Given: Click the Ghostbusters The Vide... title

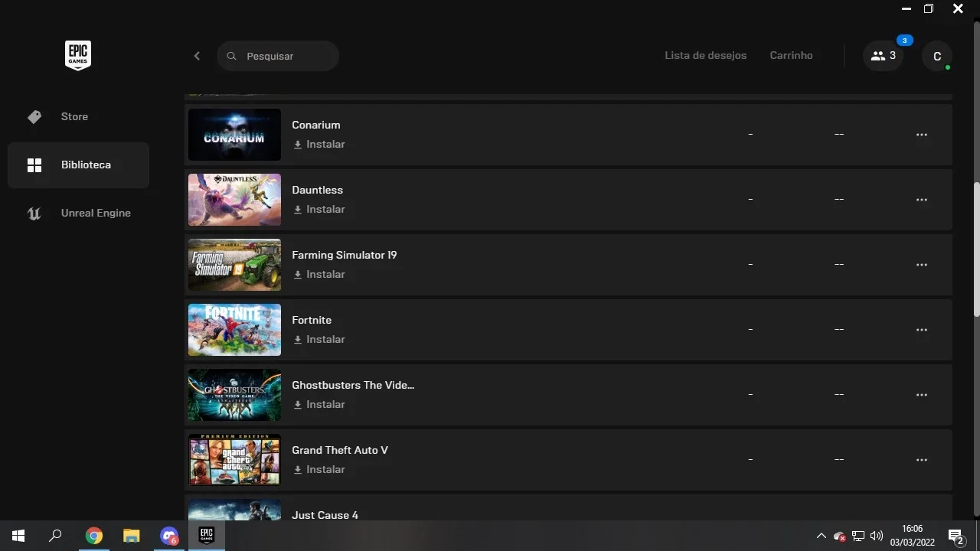Looking at the screenshot, I should point(353,385).
